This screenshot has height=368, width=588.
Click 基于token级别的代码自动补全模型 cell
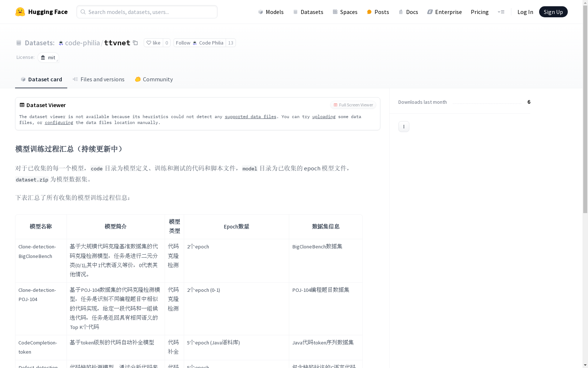[116, 347]
